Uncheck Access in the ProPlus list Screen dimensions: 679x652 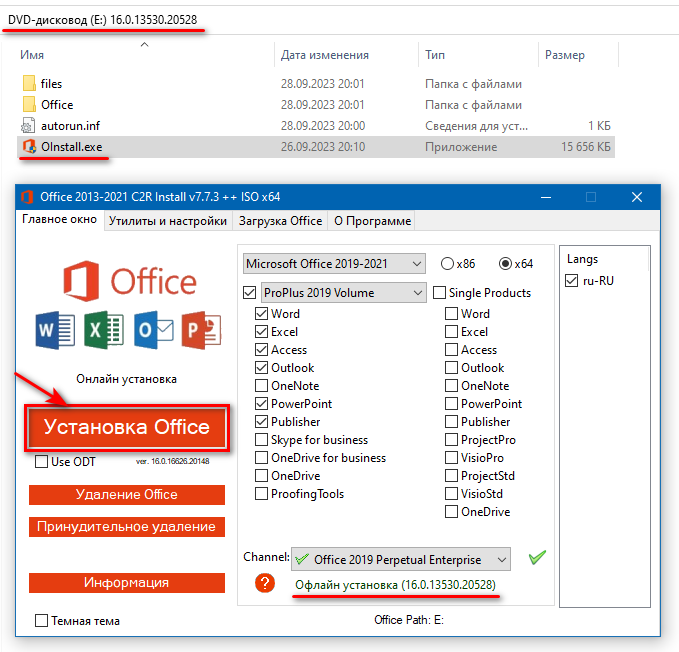point(262,349)
